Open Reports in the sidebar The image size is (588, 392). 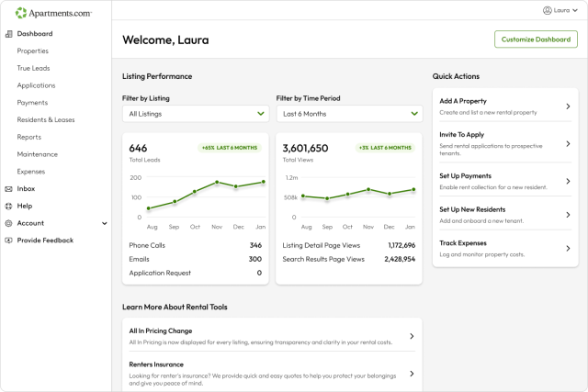(x=28, y=137)
